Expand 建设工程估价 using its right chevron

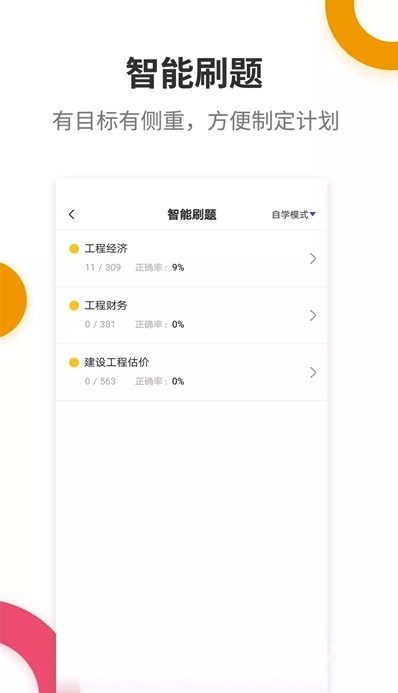tap(313, 373)
